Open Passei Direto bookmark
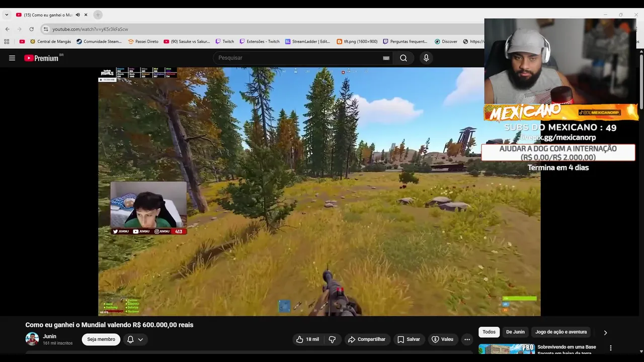644x362 pixels. tap(143, 42)
